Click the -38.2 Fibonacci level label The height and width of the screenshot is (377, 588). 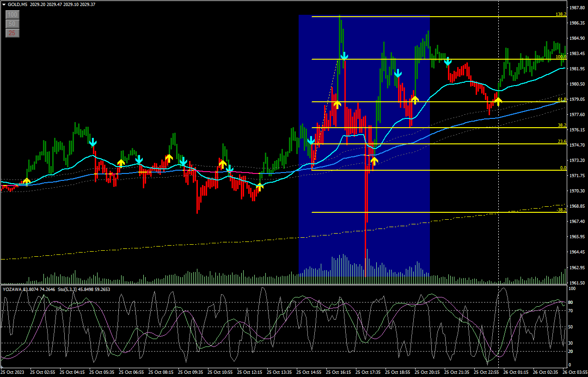point(562,210)
